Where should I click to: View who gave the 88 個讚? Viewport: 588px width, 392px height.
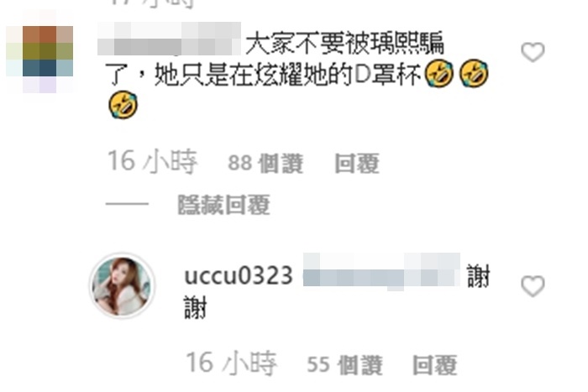265,164
